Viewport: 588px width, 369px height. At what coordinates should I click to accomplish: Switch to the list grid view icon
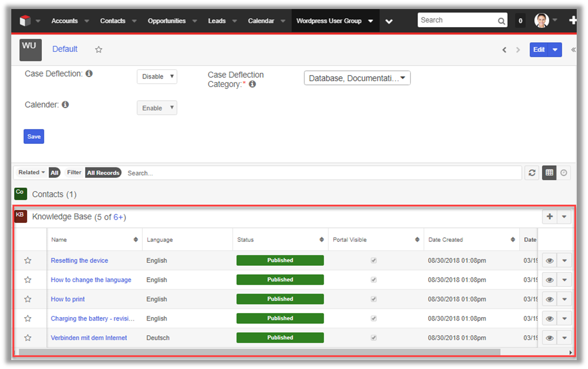click(549, 173)
